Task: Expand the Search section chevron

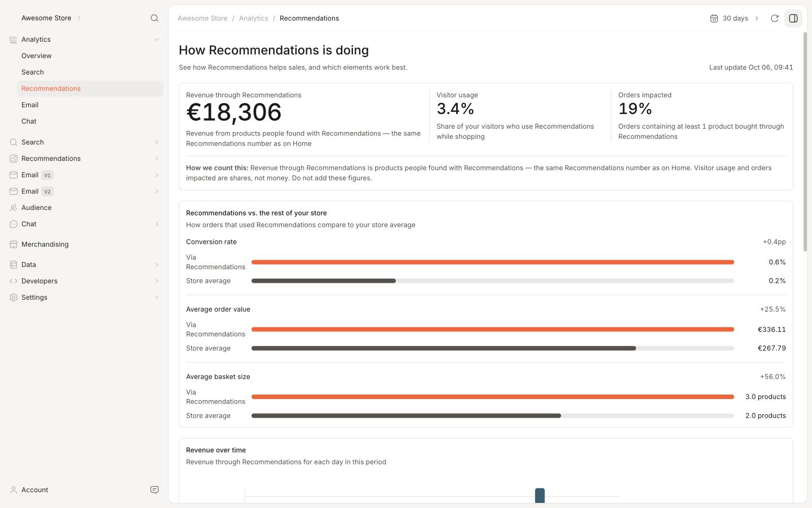Action: [x=157, y=142]
